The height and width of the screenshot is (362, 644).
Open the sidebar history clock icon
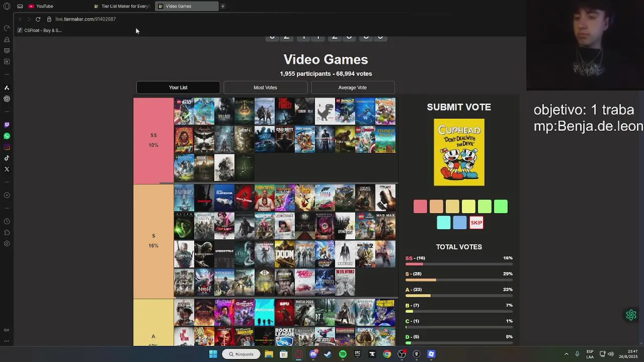[7, 221]
